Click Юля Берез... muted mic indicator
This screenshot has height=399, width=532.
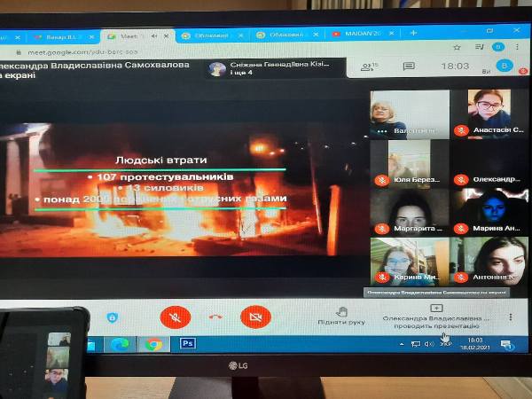(381, 180)
